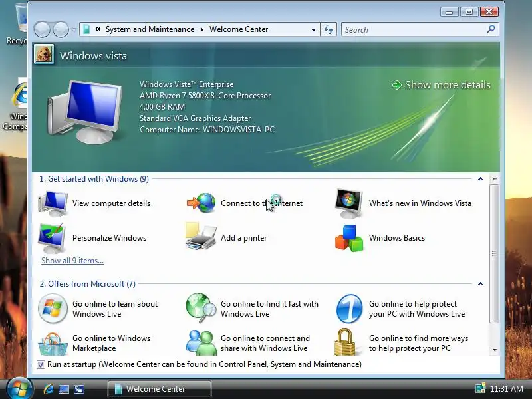Screen dimensions: 532x399
Task: Maximize the Welcome Center window
Action: tap(469, 12)
